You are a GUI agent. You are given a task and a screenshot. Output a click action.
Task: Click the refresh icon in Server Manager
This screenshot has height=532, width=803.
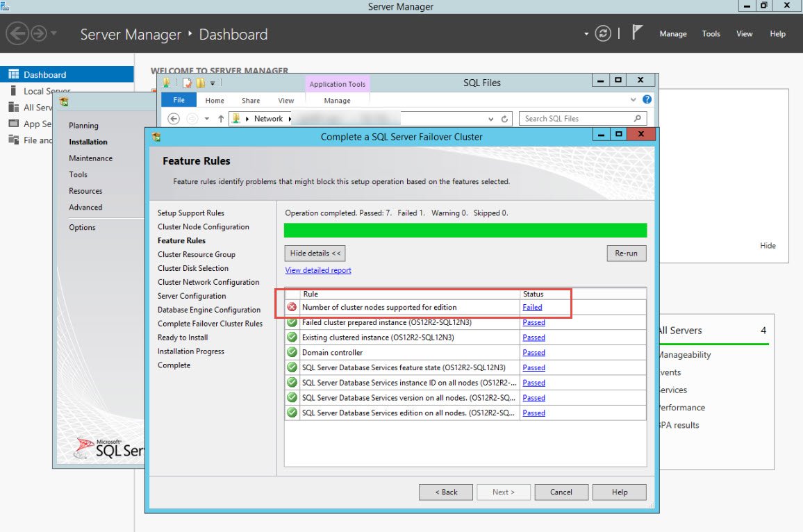(602, 33)
